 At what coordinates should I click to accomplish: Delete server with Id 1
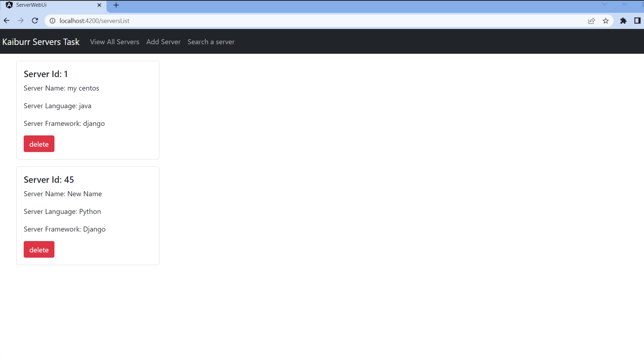(x=39, y=144)
